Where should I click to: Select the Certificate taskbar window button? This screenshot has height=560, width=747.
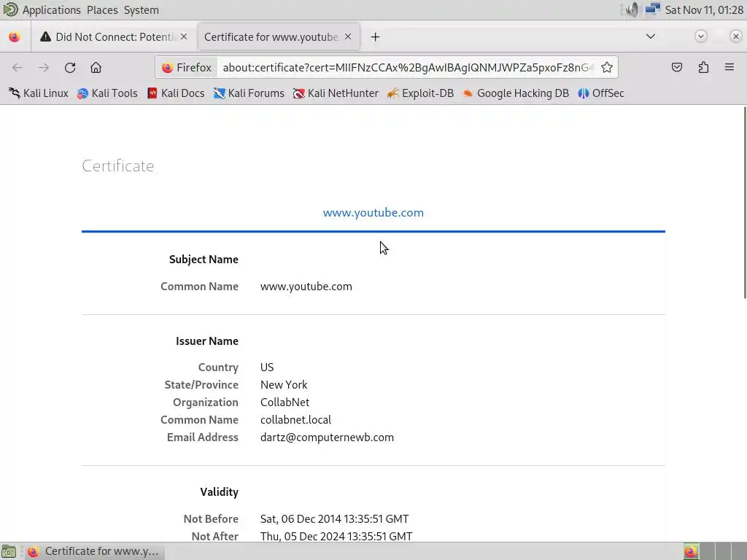pos(93,551)
